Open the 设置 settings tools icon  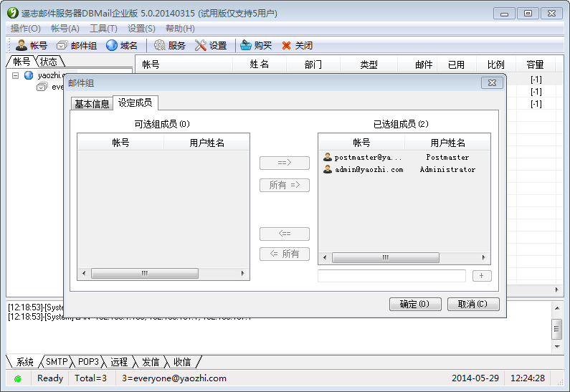point(200,45)
